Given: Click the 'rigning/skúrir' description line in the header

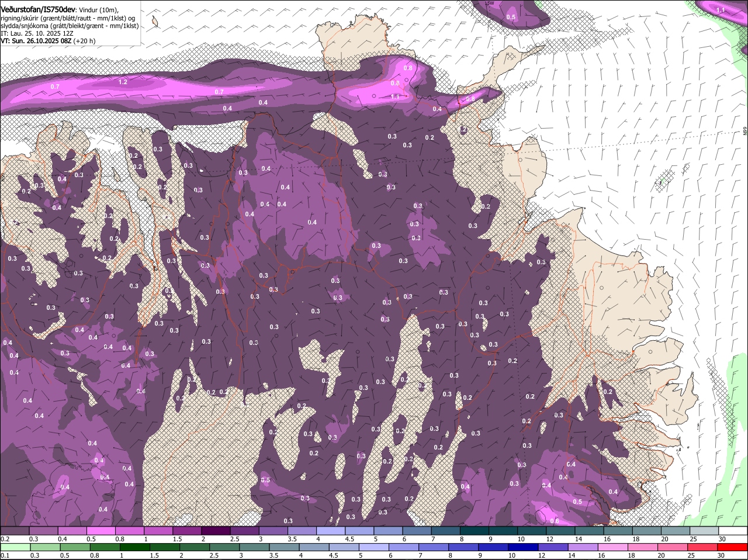Looking at the screenshot, I should coord(68,18).
